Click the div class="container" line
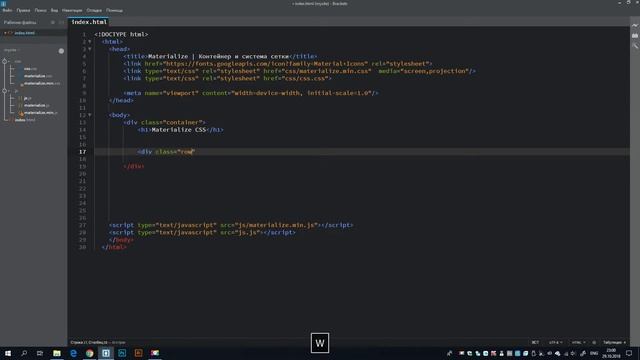This screenshot has height=360, width=640. coord(164,122)
